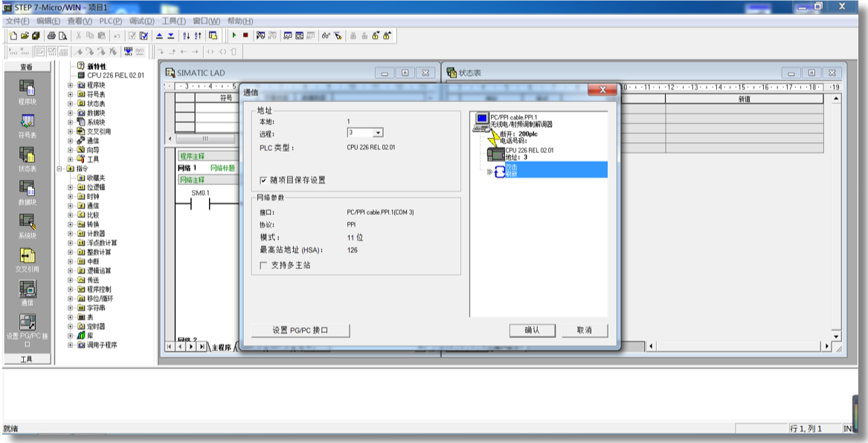This screenshot has width=868, height=443.
Task: Click the New project toolbar icon
Action: click(14, 36)
